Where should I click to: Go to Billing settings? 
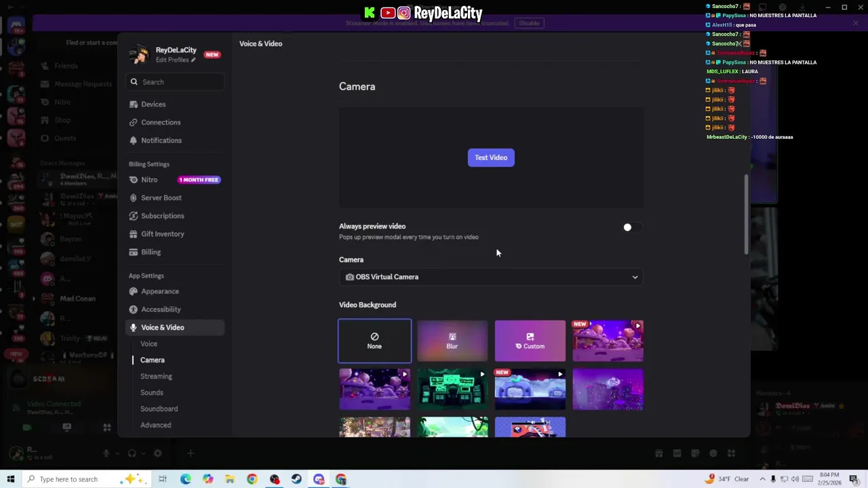click(x=175, y=252)
